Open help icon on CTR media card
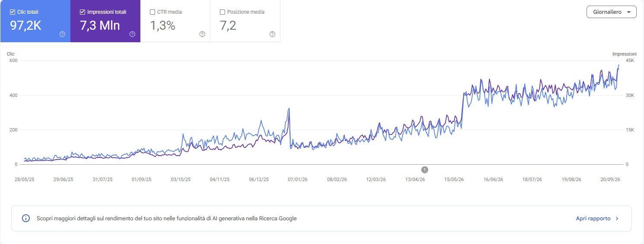The height and width of the screenshot is (244, 644). (x=202, y=34)
